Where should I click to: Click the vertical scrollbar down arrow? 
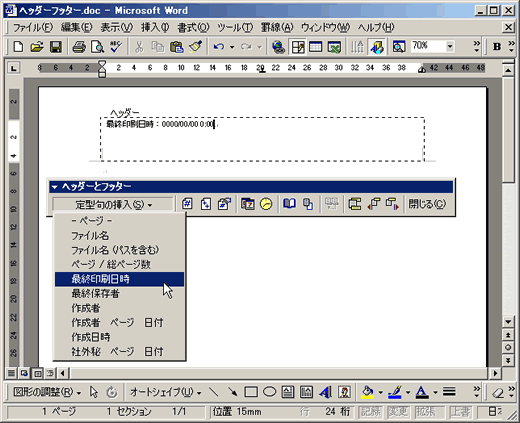508,322
